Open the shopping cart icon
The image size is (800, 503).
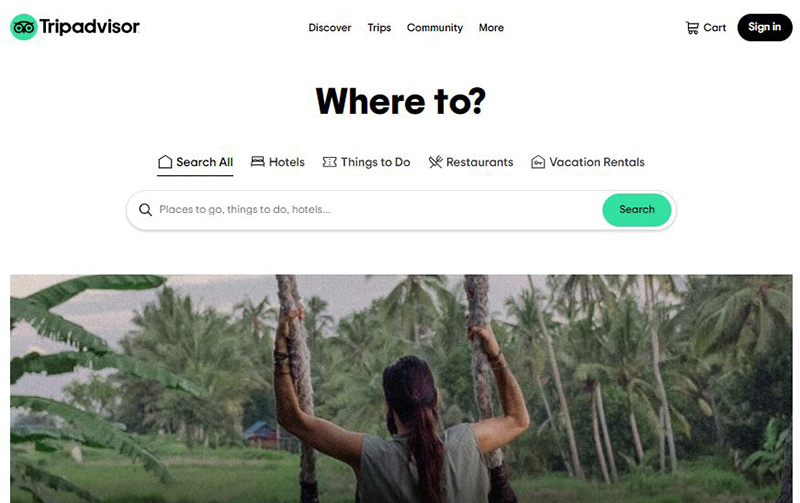(692, 28)
